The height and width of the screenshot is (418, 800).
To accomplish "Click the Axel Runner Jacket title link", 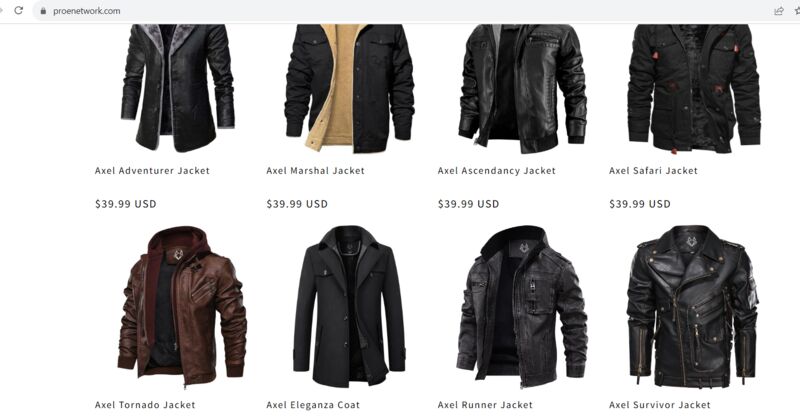I will [x=485, y=405].
